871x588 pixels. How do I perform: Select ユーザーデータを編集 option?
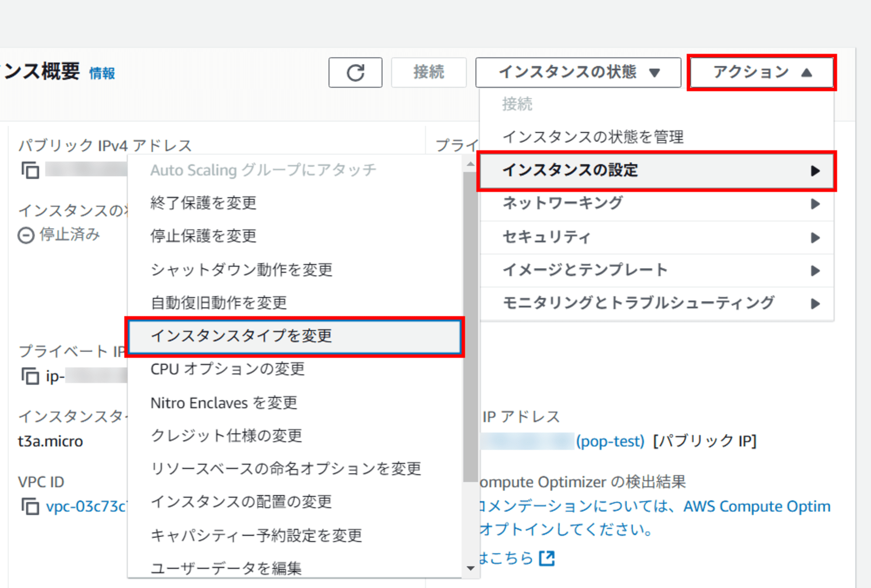pos(295,568)
